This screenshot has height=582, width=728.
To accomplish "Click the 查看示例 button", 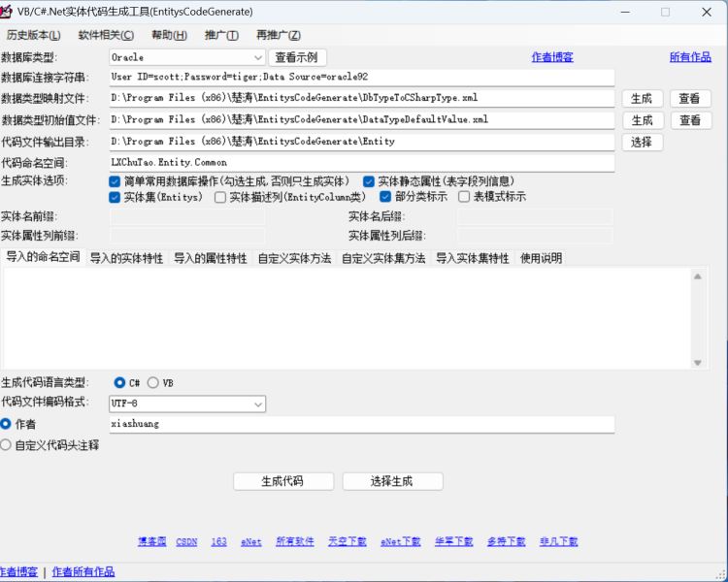I will tap(297, 57).
